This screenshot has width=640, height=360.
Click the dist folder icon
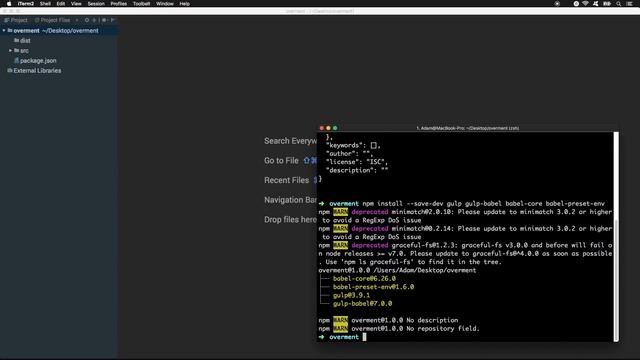pos(16,40)
